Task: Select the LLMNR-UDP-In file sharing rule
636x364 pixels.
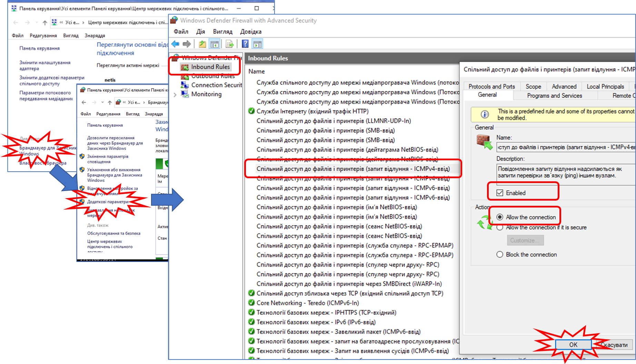Action: coord(334,121)
